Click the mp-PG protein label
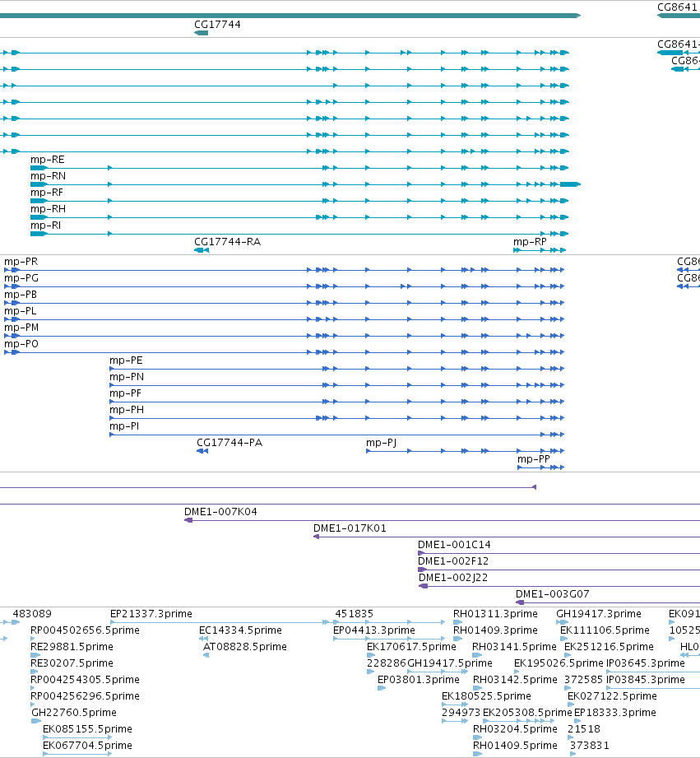The image size is (700, 758). click(x=21, y=278)
